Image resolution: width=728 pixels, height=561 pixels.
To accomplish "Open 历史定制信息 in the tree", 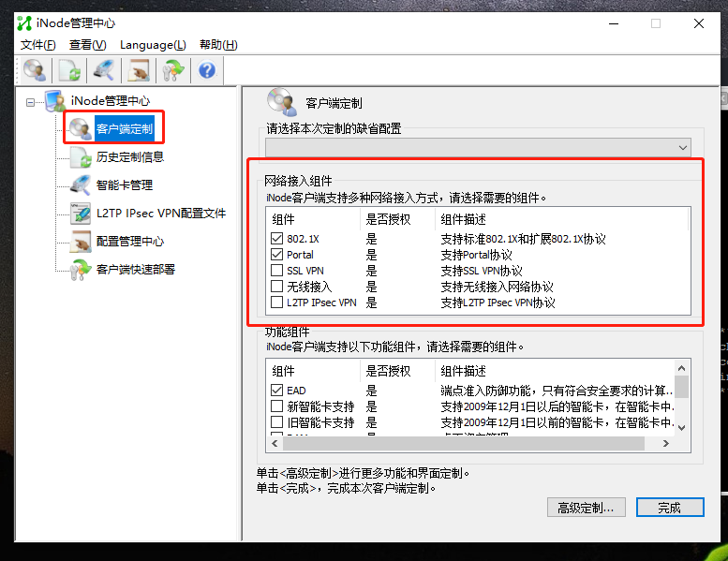I will 130,157.
